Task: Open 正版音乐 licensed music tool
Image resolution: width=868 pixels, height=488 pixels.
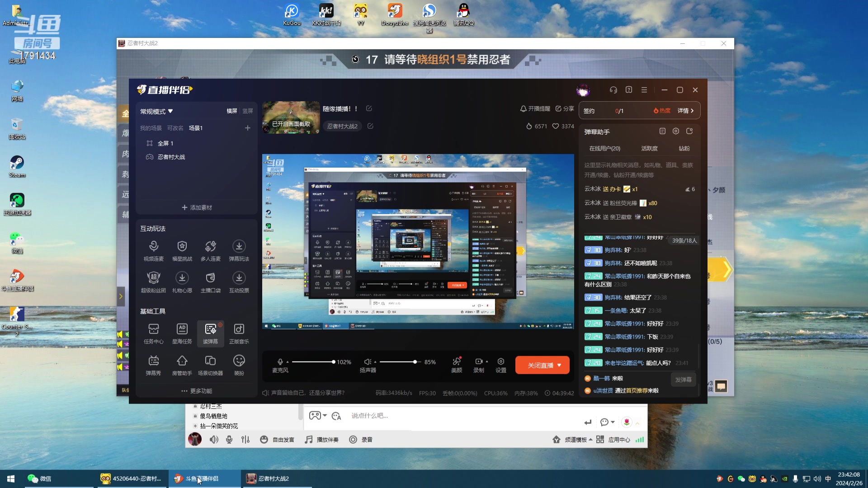Action: tap(239, 334)
